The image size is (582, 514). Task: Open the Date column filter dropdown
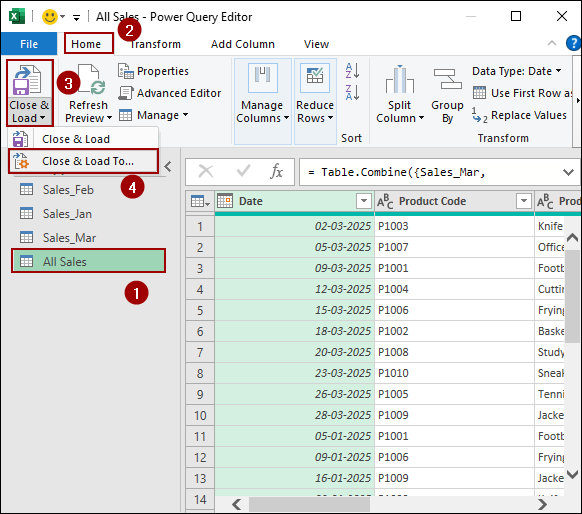(x=364, y=201)
